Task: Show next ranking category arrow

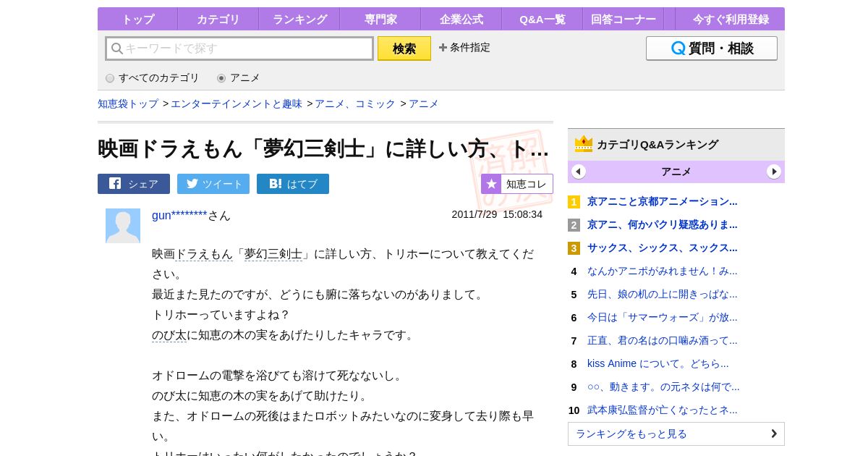Action: click(x=774, y=172)
